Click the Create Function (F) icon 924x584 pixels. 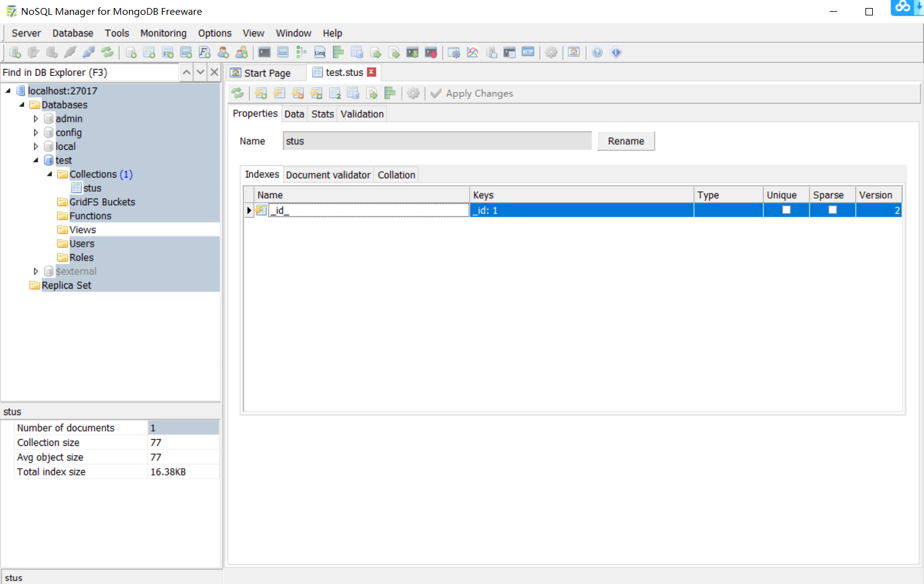[x=205, y=52]
